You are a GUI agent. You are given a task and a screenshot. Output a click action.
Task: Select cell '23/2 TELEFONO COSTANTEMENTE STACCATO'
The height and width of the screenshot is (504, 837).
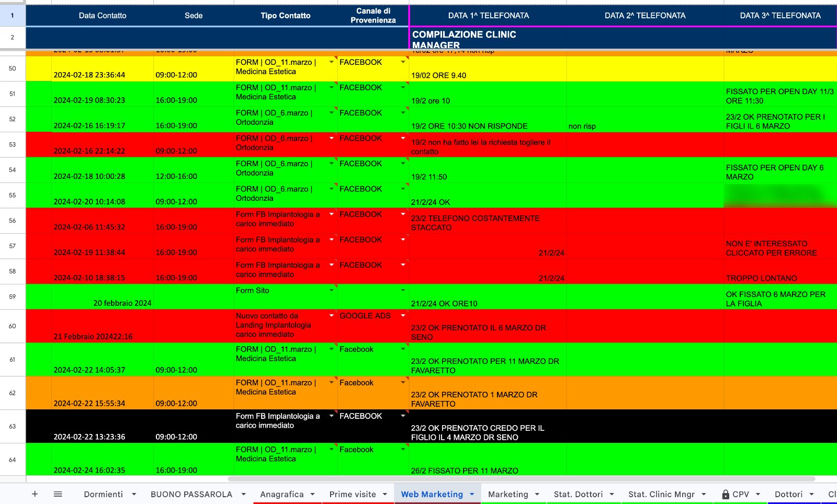click(488, 221)
